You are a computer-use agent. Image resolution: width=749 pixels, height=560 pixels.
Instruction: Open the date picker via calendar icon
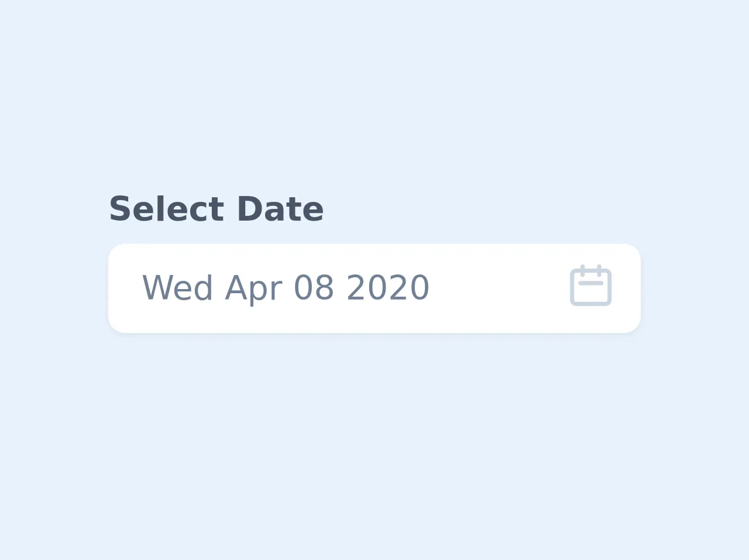coord(590,286)
